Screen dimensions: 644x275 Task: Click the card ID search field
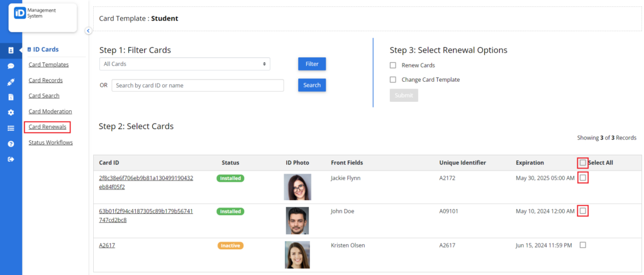[x=197, y=86]
